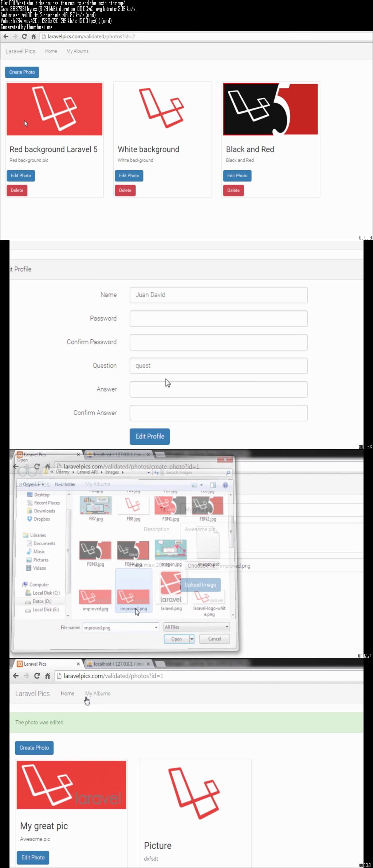Focus the Confirm Answer field
Image resolution: width=373 pixels, height=868 pixels.
click(219, 413)
